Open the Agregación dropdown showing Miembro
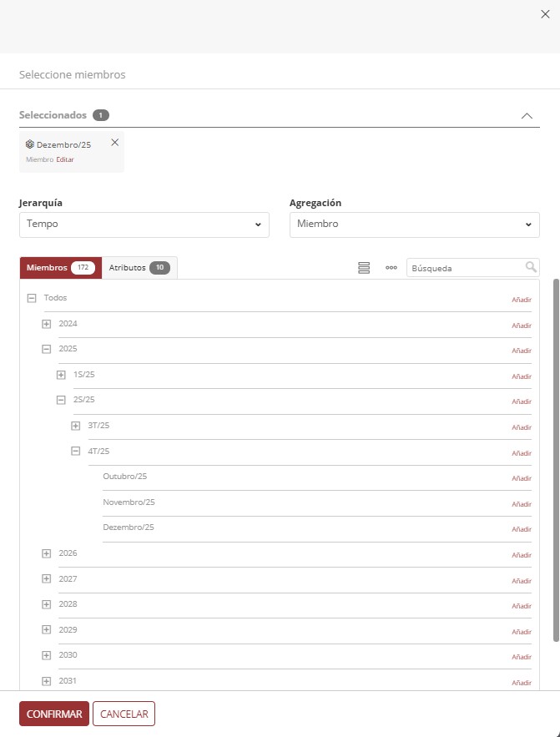This screenshot has height=737, width=560. [x=414, y=225]
